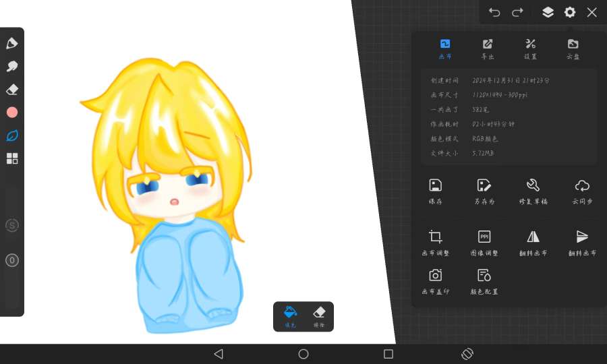Switch to the 云盘 cloud drive tab
The height and width of the screenshot is (364, 607).
tap(573, 49)
